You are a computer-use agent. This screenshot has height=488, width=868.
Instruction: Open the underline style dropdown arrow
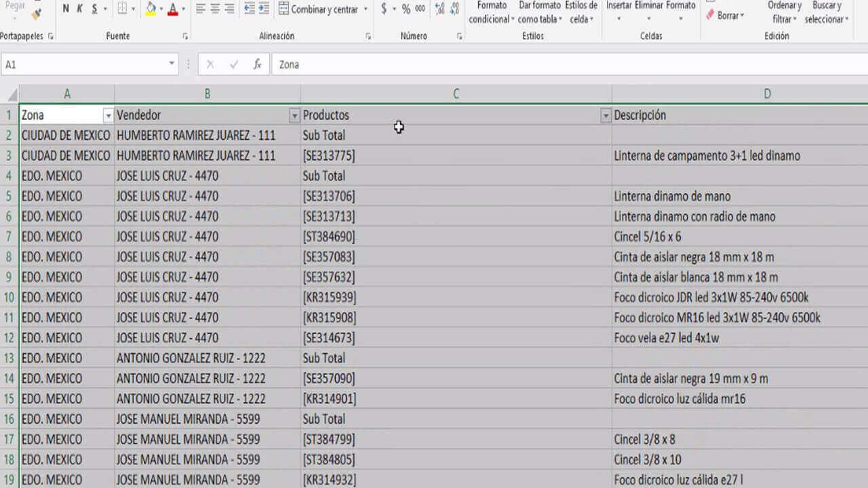[x=105, y=9]
